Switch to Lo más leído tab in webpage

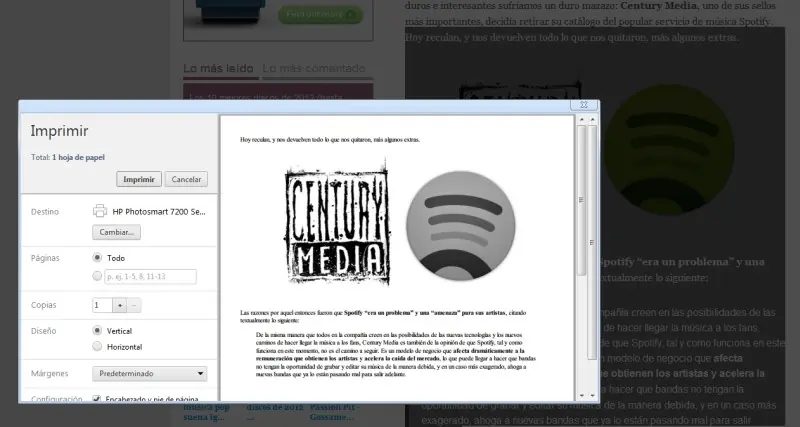coord(218,68)
